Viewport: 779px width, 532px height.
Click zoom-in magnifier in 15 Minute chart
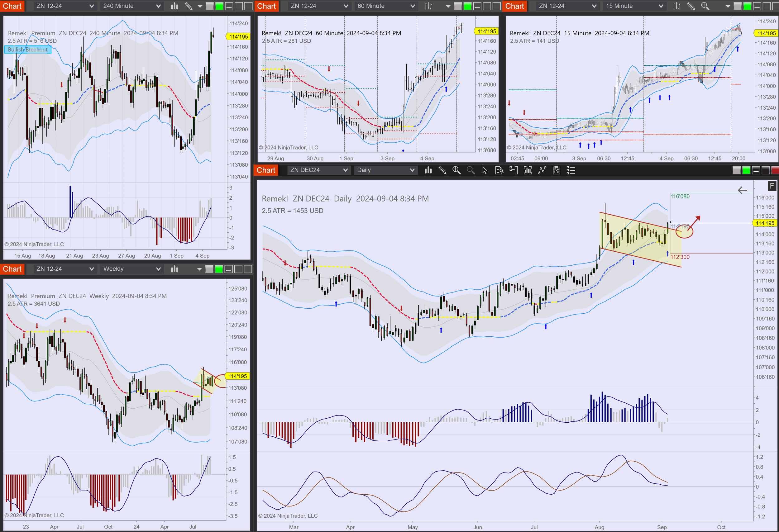point(705,6)
